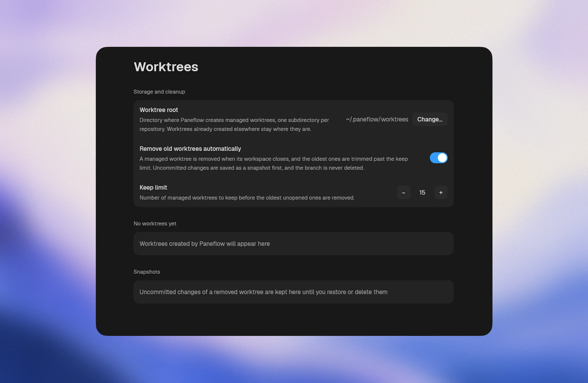Click 'Worktrees created by Paneflow will appear here'
Image resolution: width=588 pixels, height=383 pixels.
click(x=204, y=244)
